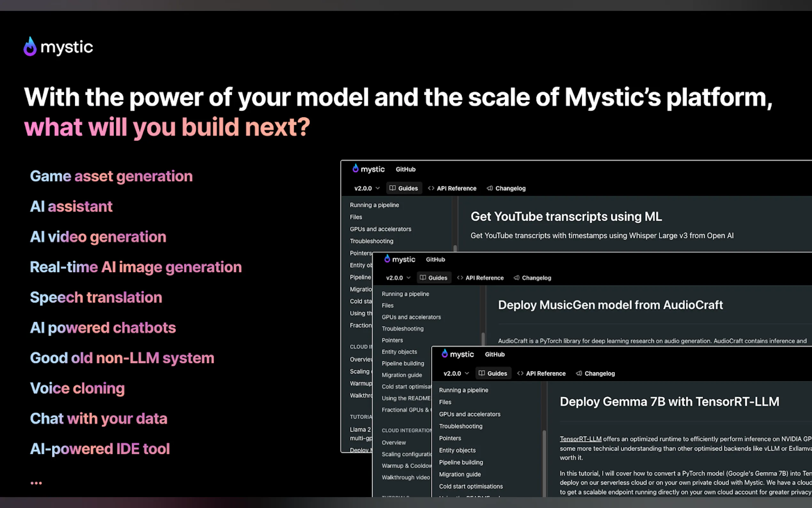This screenshot has height=508, width=812.
Task: Open GPUs and accelerators in Gemma sidebar
Action: (469, 414)
